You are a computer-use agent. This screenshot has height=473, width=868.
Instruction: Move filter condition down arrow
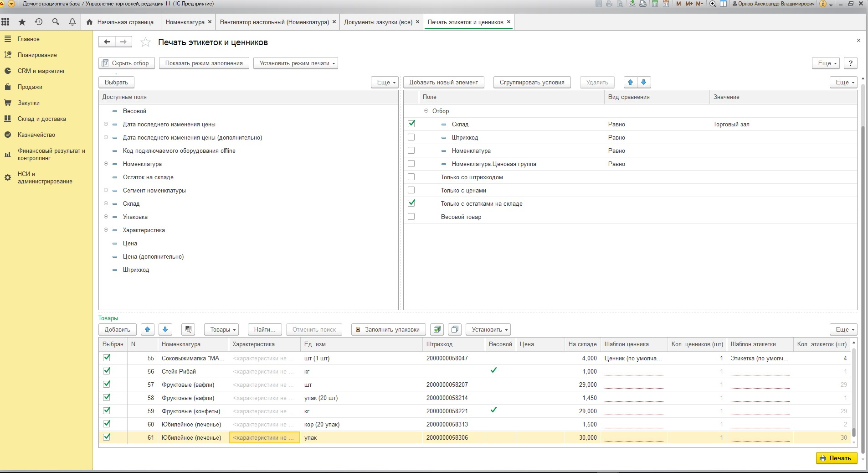tap(644, 82)
